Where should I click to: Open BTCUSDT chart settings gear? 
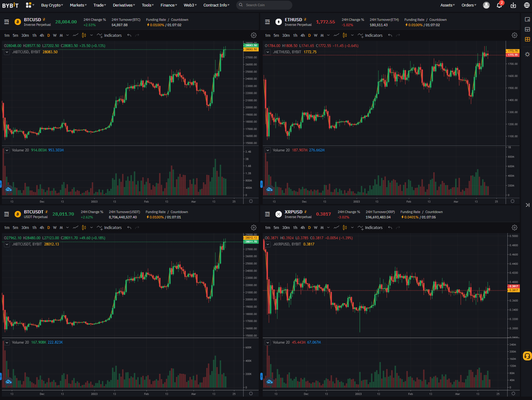coord(254,227)
